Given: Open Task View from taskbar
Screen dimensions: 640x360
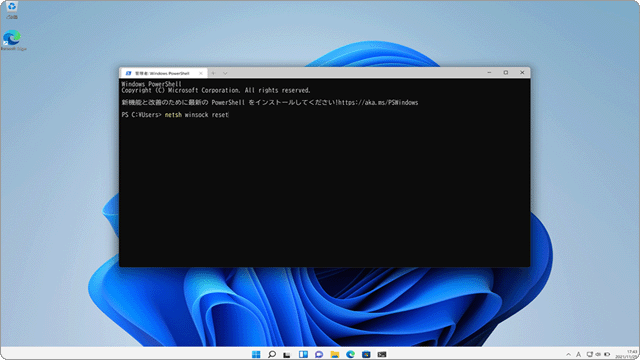Looking at the screenshot, I should click(287, 354).
